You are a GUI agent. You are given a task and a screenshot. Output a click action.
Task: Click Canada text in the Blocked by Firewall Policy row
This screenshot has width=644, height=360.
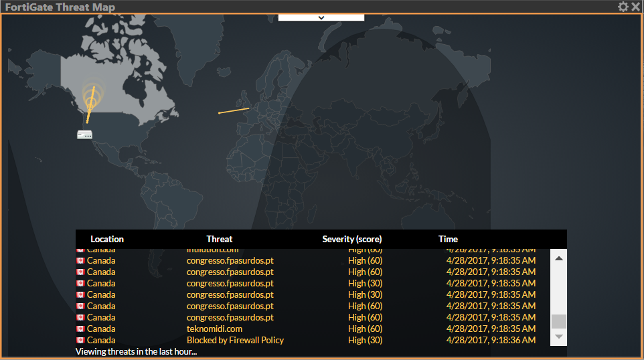click(101, 341)
